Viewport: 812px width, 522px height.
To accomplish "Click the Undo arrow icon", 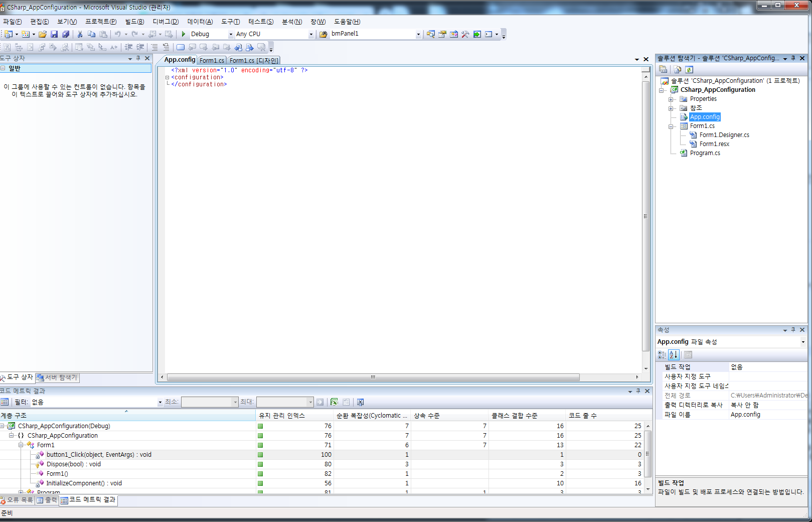I will point(117,34).
